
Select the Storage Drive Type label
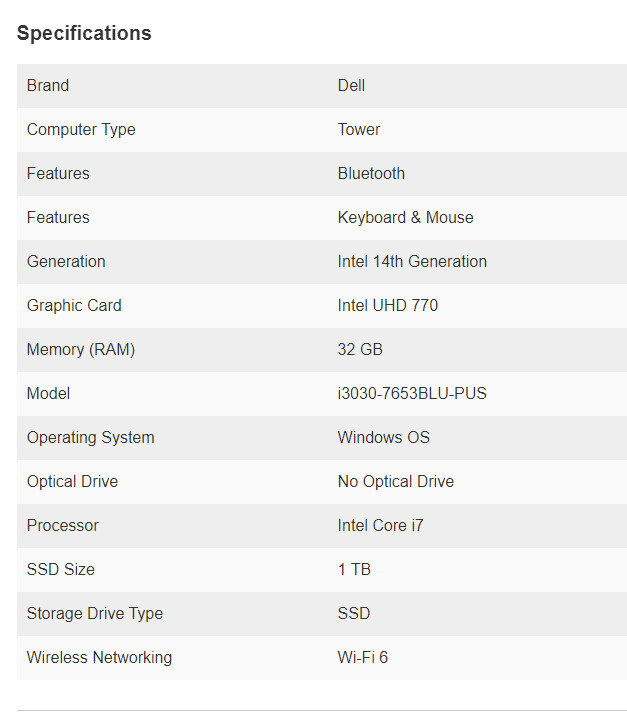(x=95, y=613)
